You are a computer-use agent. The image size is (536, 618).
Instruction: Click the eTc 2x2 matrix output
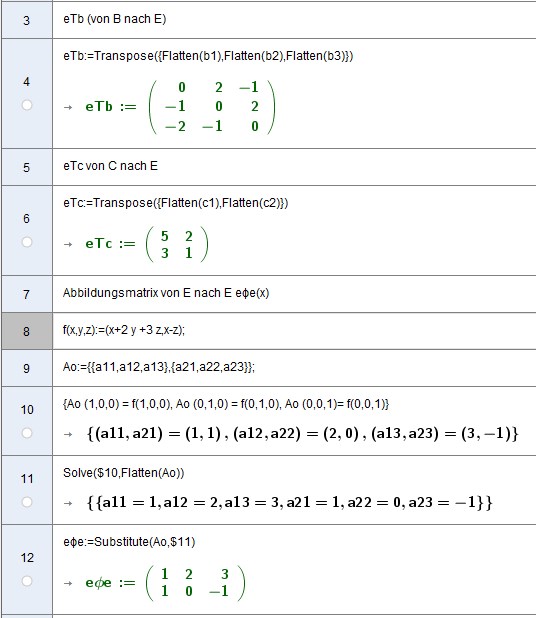click(177, 244)
